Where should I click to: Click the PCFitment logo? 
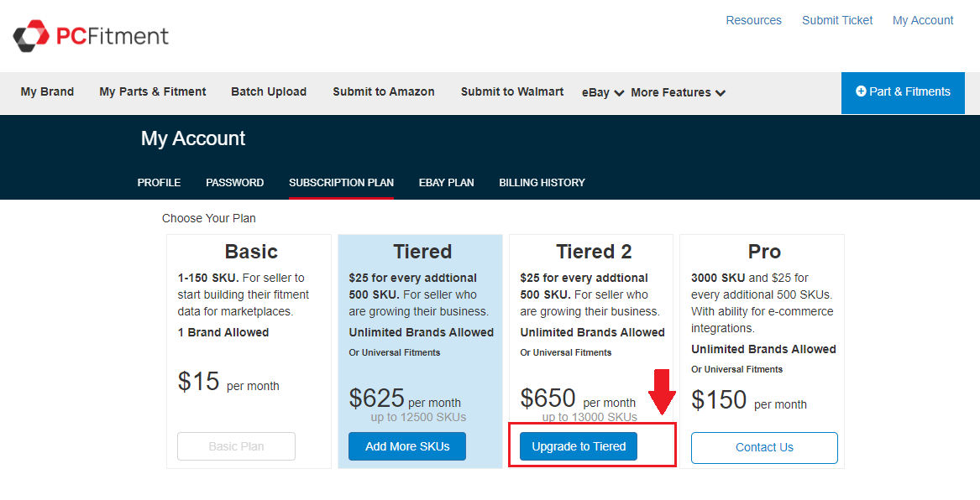[x=91, y=35]
